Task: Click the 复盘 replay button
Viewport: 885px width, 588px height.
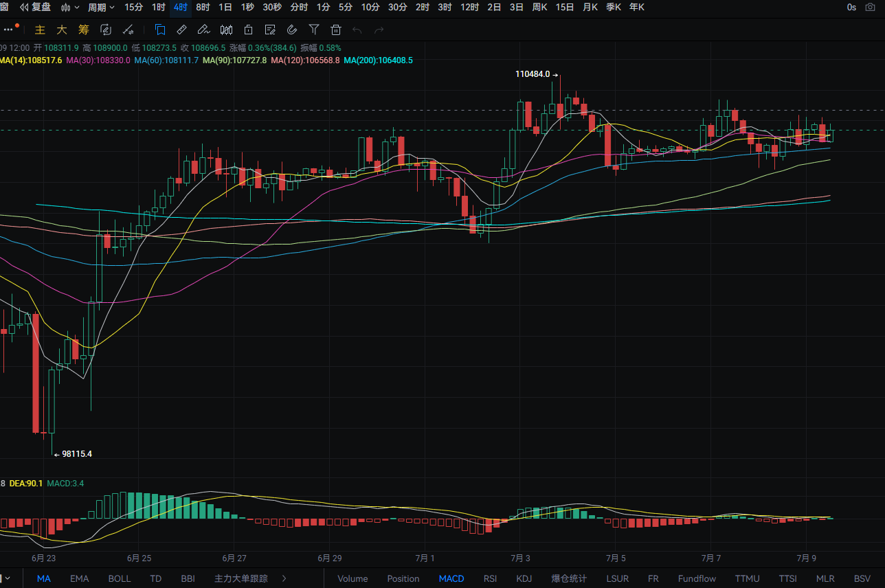Action: (35, 8)
